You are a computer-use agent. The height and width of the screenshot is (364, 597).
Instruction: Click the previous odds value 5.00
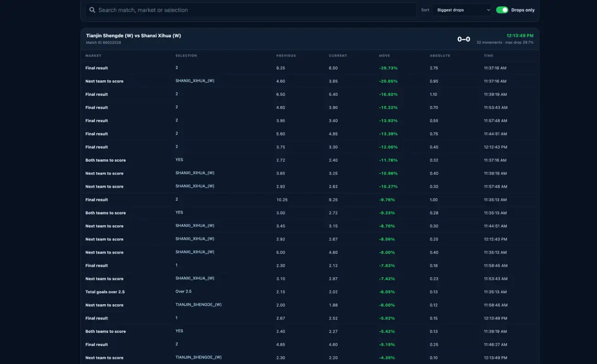click(281, 252)
